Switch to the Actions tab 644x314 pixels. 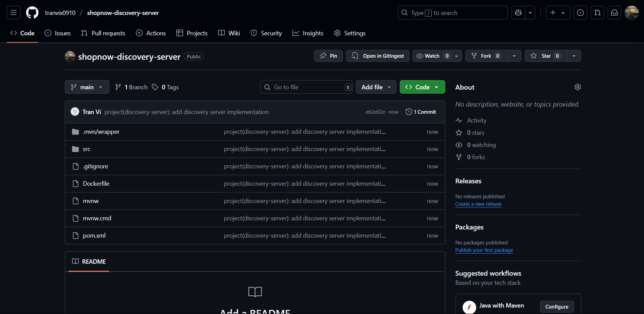tap(151, 33)
